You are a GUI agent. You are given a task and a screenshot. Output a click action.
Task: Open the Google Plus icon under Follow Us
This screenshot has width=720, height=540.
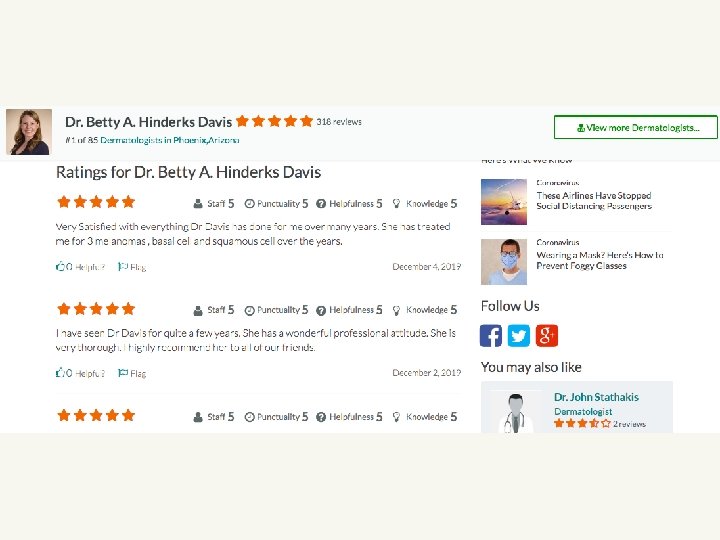coord(547,336)
